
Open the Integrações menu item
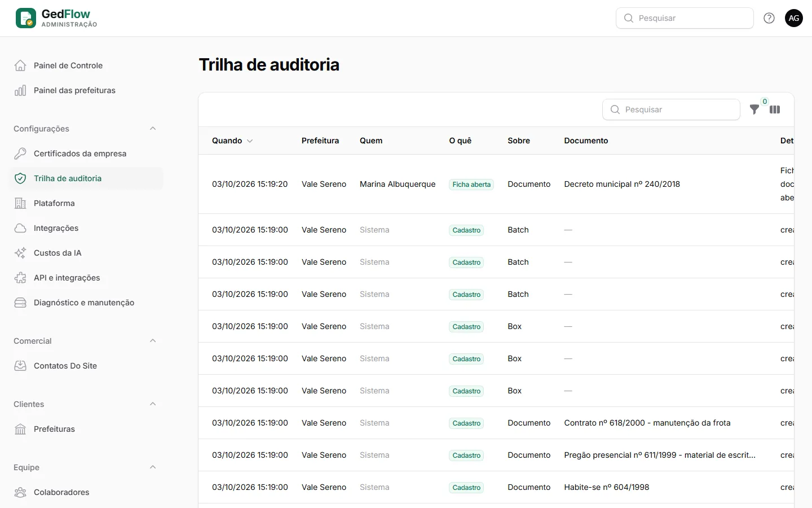[x=86, y=228]
